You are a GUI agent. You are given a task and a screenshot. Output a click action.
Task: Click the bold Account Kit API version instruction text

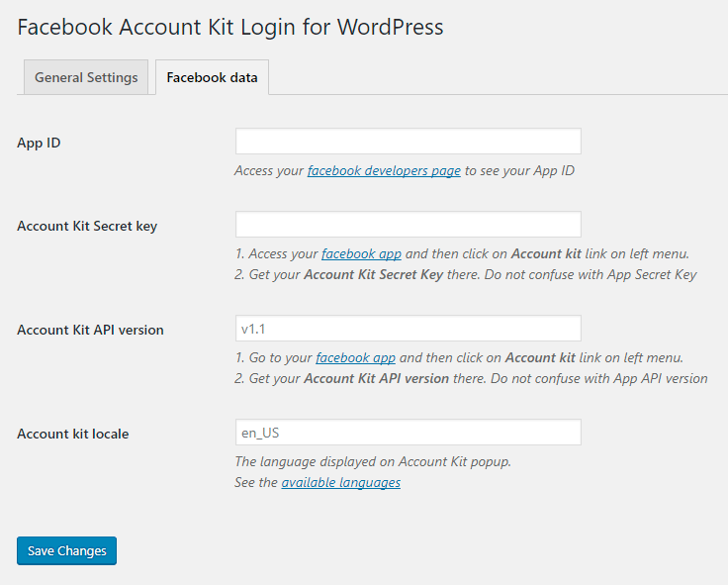pos(377,379)
